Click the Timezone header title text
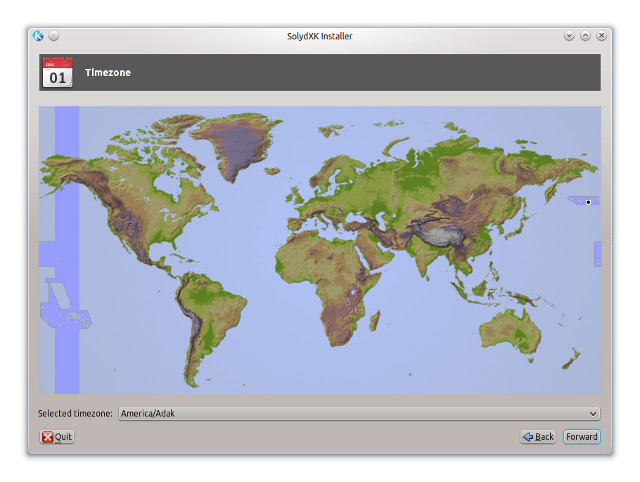 (108, 73)
